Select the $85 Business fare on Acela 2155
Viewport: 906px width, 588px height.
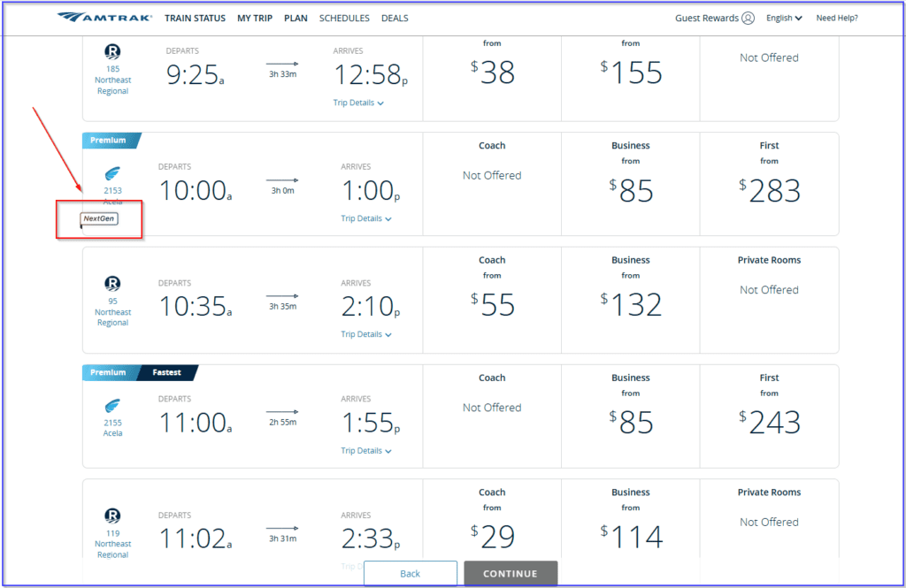click(x=631, y=422)
